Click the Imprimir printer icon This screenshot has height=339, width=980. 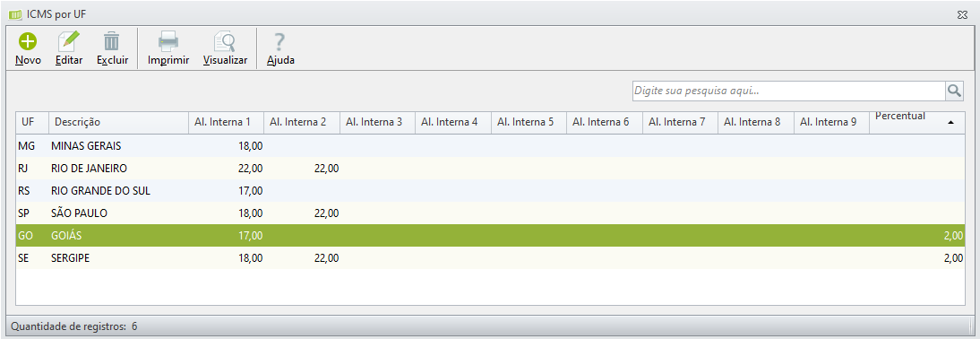168,41
